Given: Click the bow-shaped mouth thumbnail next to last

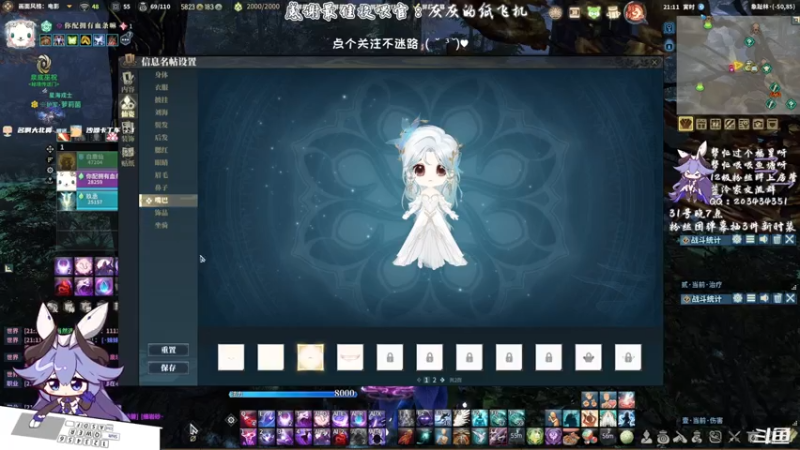Looking at the screenshot, I should click(x=588, y=357).
